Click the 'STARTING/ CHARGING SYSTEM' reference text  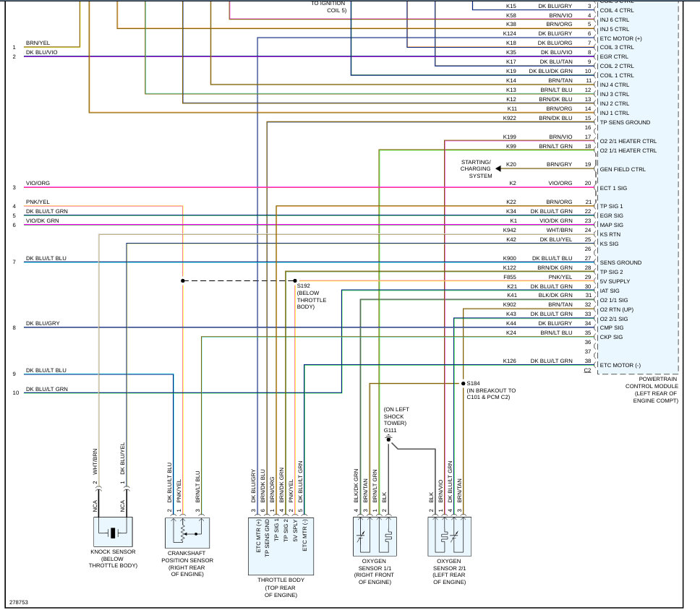477,169
